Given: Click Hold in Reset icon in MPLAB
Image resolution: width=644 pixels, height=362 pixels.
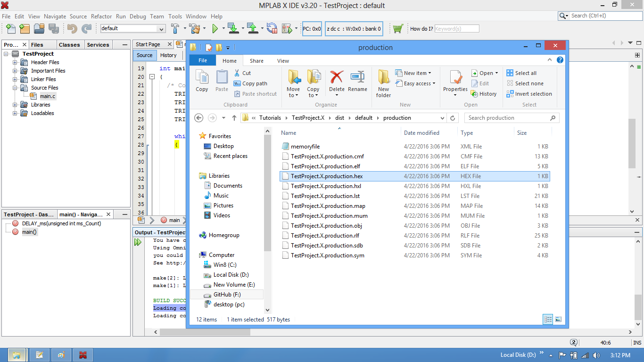Looking at the screenshot, I should [272, 29].
